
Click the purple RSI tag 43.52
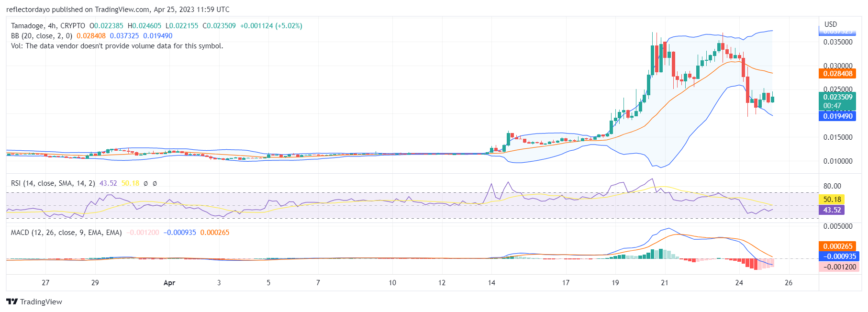832,210
